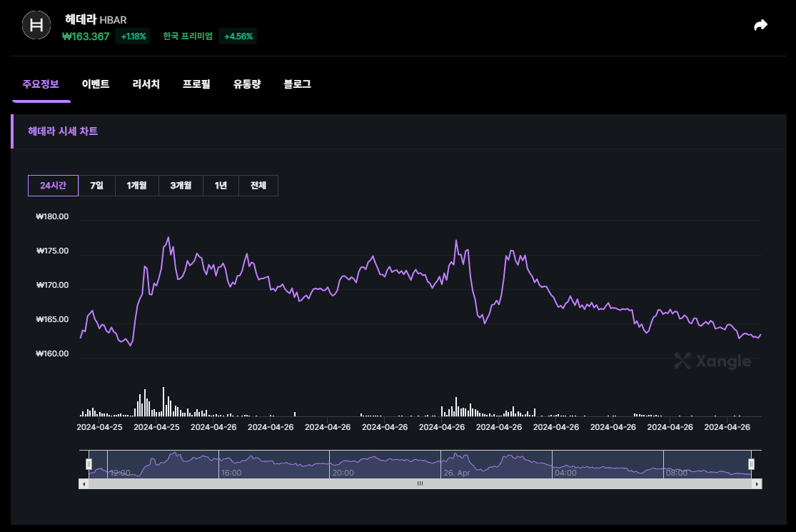This screenshot has height=532, width=796.
Task: Click the ₩160.00 axis label
Action: [52, 353]
